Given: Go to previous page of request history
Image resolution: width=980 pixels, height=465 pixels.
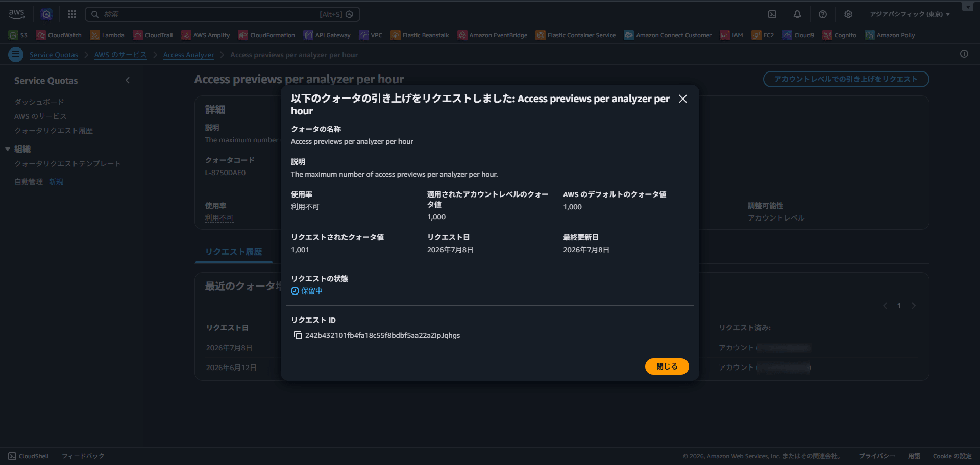Looking at the screenshot, I should click(x=885, y=306).
